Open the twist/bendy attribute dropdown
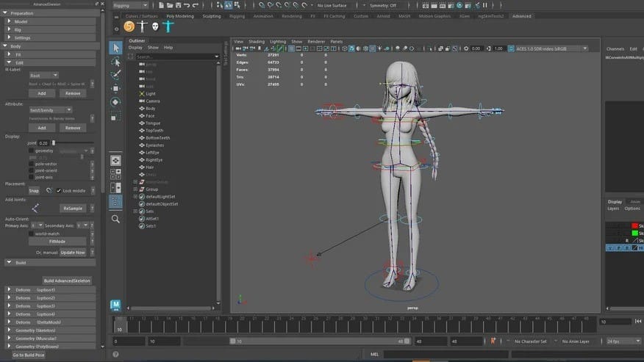 click(x=50, y=109)
